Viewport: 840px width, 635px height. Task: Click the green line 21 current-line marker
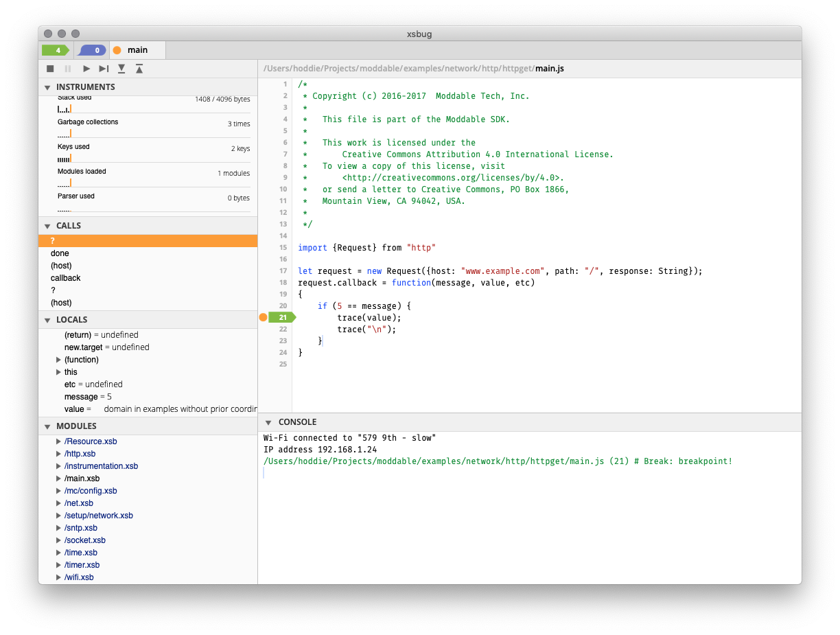pos(281,317)
